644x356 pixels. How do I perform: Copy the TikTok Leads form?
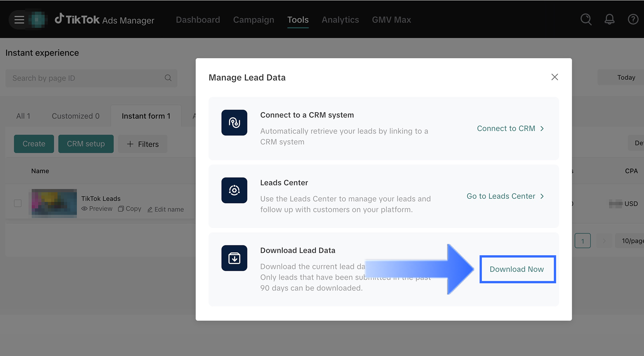click(x=130, y=209)
